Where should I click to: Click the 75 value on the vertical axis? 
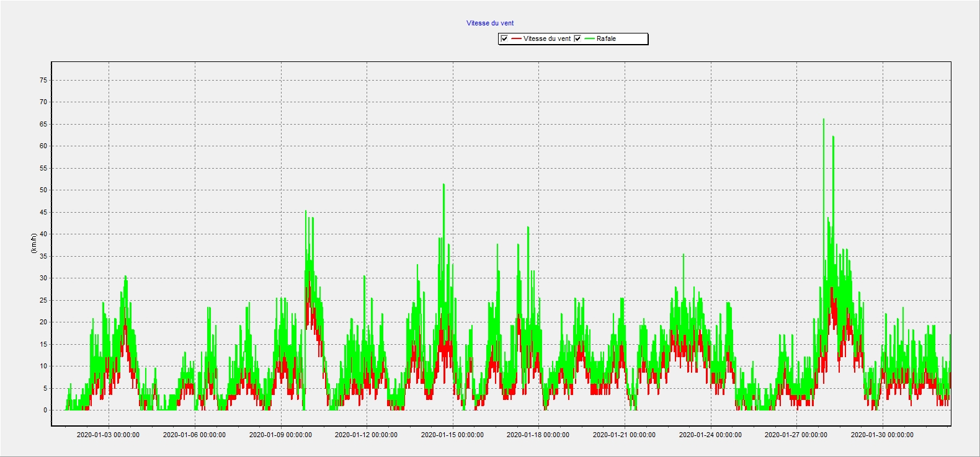pyautogui.click(x=43, y=80)
